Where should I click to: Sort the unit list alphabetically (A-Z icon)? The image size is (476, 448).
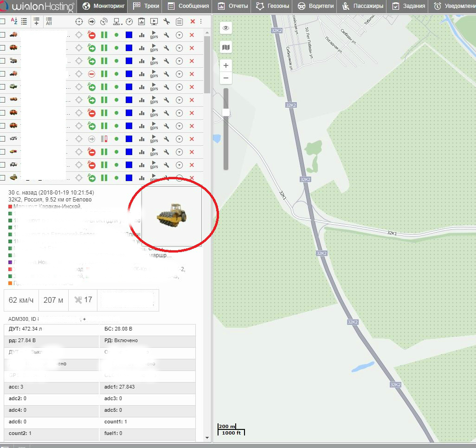(x=13, y=21)
